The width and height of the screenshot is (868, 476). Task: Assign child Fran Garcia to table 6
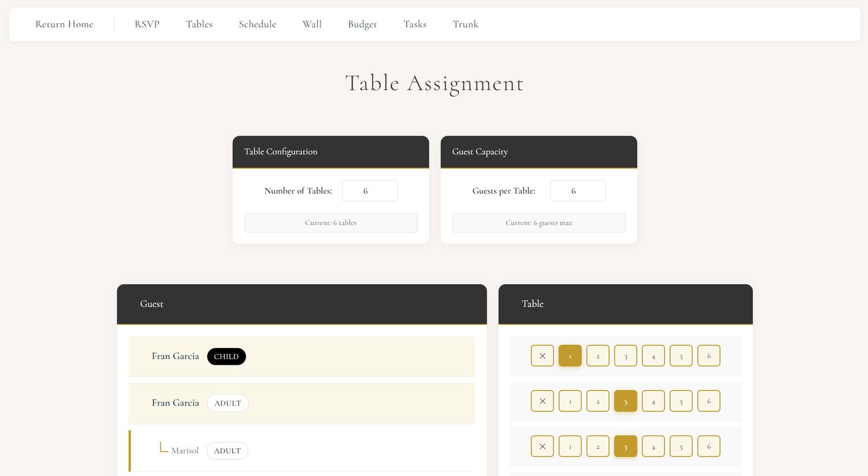tap(709, 356)
